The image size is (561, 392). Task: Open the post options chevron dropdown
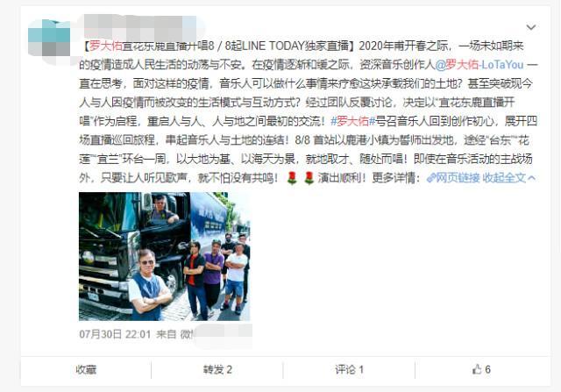531,27
